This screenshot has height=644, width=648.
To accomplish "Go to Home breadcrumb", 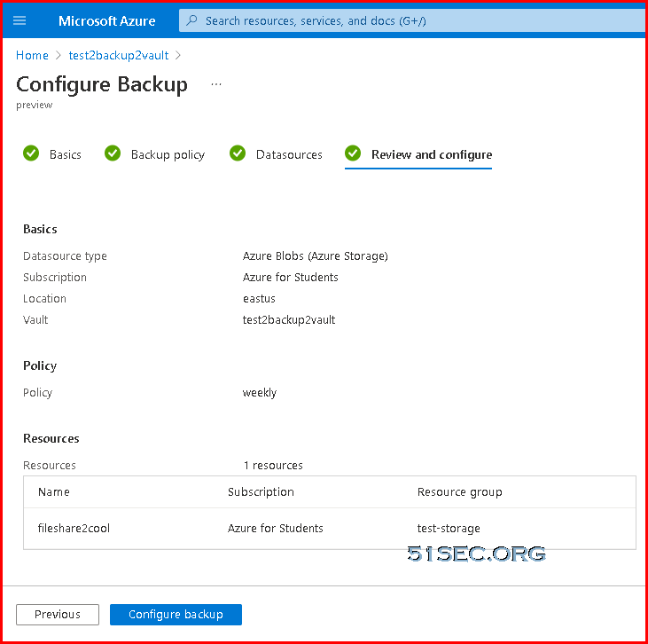I will (x=32, y=55).
